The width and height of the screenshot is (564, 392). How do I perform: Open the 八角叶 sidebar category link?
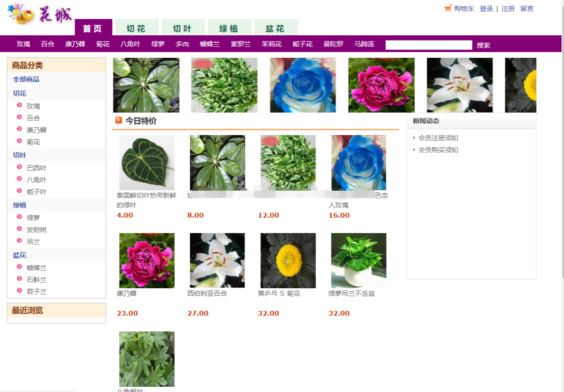37,180
